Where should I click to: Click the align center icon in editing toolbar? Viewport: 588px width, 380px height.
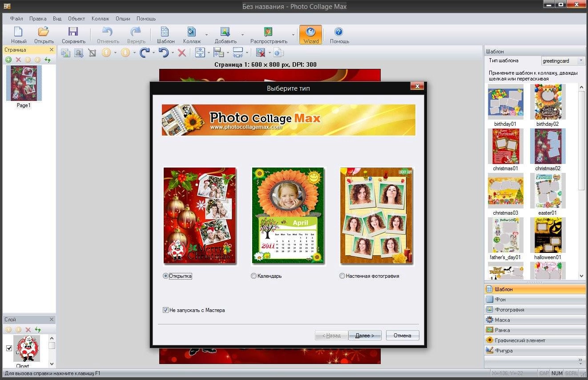pyautogui.click(x=200, y=52)
